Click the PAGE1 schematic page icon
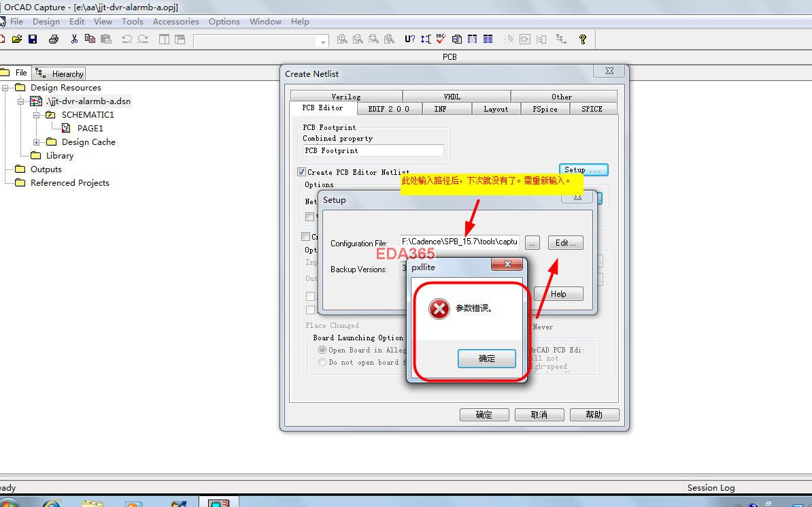812x507 pixels. click(66, 128)
